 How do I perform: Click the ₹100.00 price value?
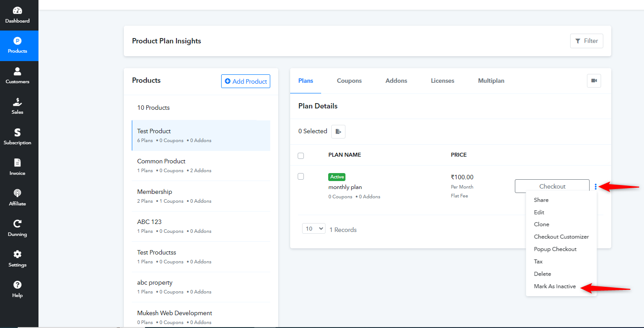coord(462,177)
